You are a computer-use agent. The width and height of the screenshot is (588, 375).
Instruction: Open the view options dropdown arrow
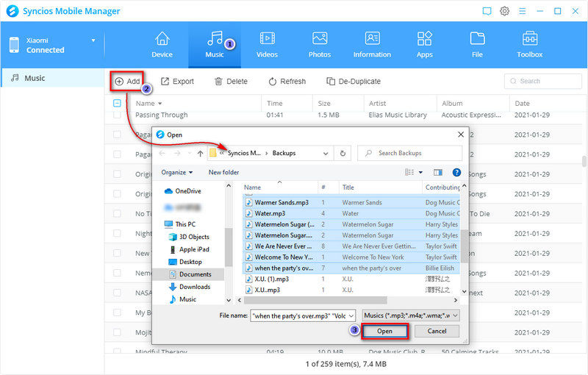point(420,172)
